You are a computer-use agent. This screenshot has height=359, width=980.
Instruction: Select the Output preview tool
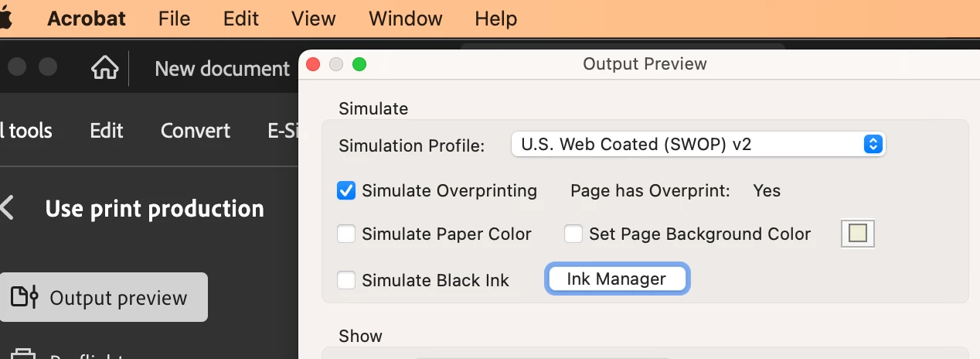point(104,297)
